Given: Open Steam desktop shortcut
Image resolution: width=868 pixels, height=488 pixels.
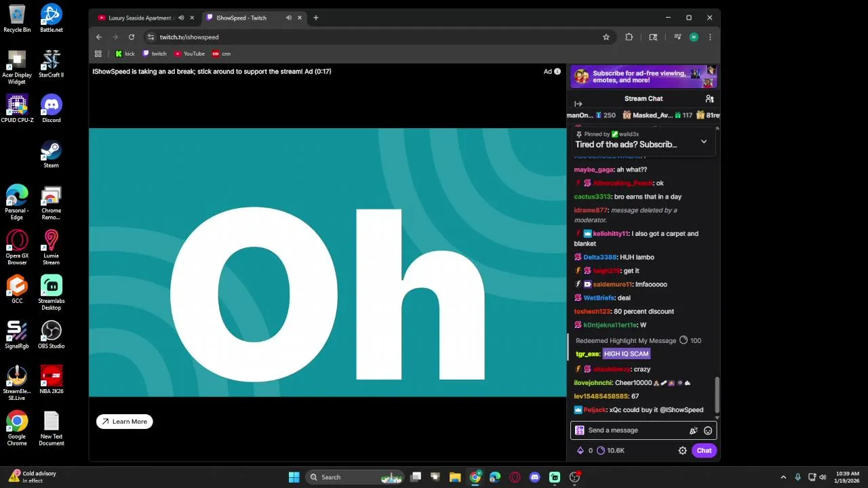Looking at the screenshot, I should [x=52, y=154].
